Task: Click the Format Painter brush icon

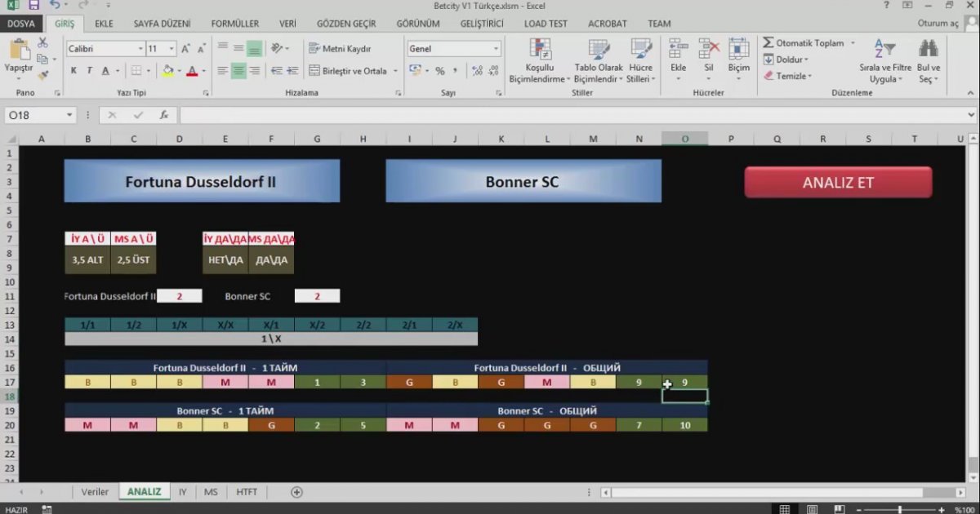Action: point(44,75)
